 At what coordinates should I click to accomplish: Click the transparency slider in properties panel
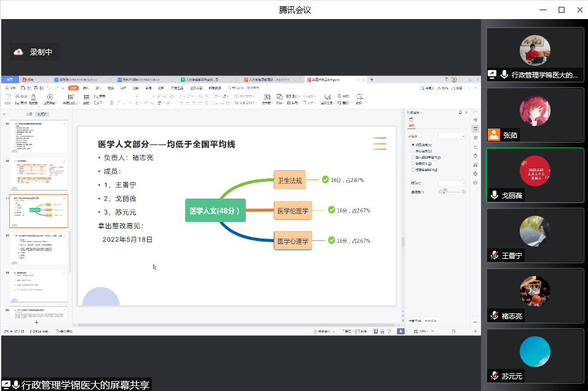point(451,192)
